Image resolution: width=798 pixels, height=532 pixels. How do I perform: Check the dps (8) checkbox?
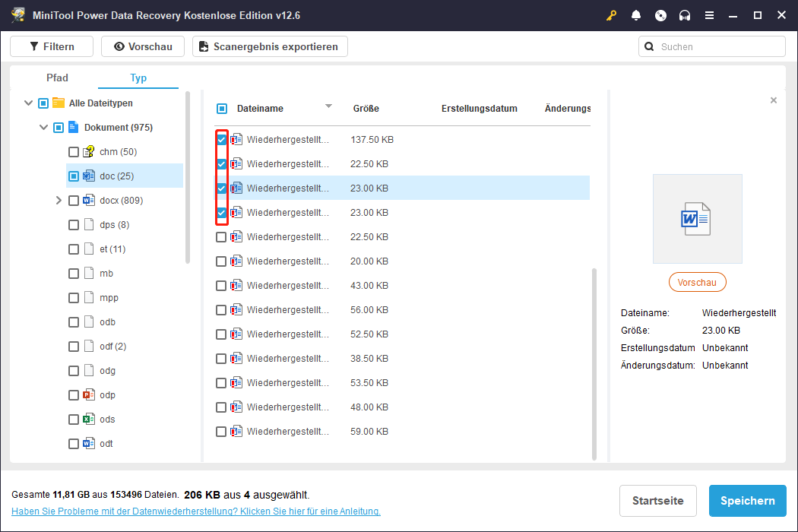73,225
